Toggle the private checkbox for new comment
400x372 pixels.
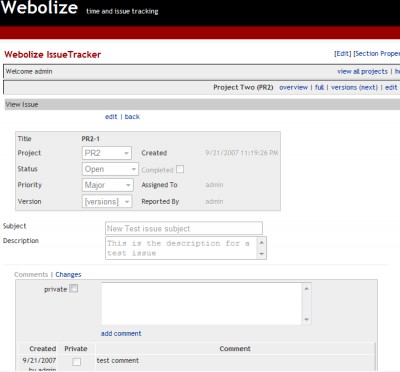(74, 288)
